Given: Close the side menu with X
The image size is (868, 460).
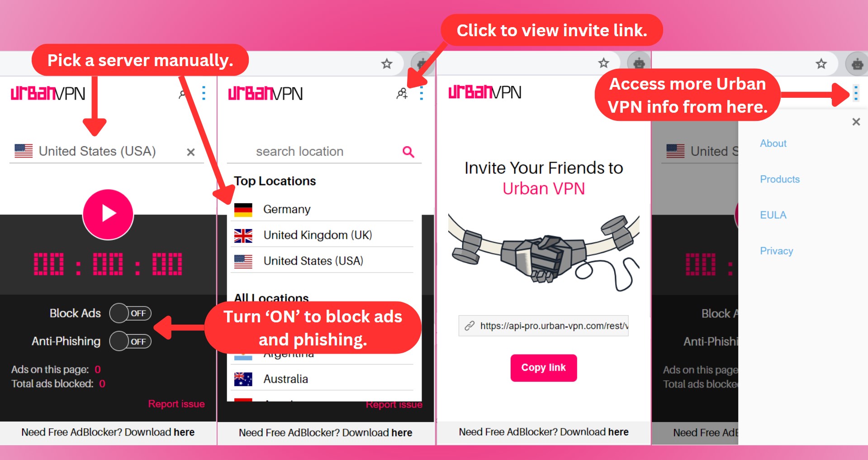Looking at the screenshot, I should point(856,122).
